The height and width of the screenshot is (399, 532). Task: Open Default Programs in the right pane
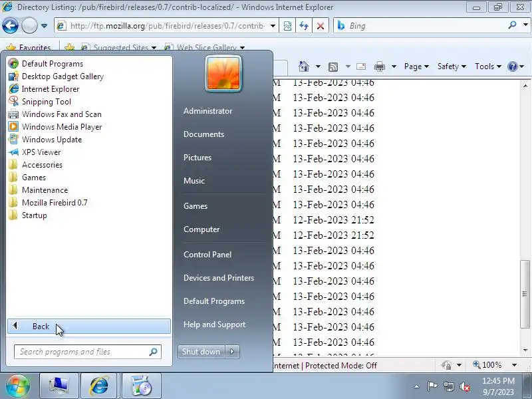coord(214,301)
